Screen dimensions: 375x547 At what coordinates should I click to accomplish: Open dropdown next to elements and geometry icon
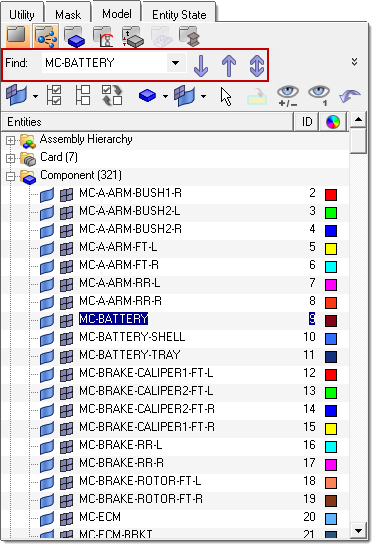203,96
